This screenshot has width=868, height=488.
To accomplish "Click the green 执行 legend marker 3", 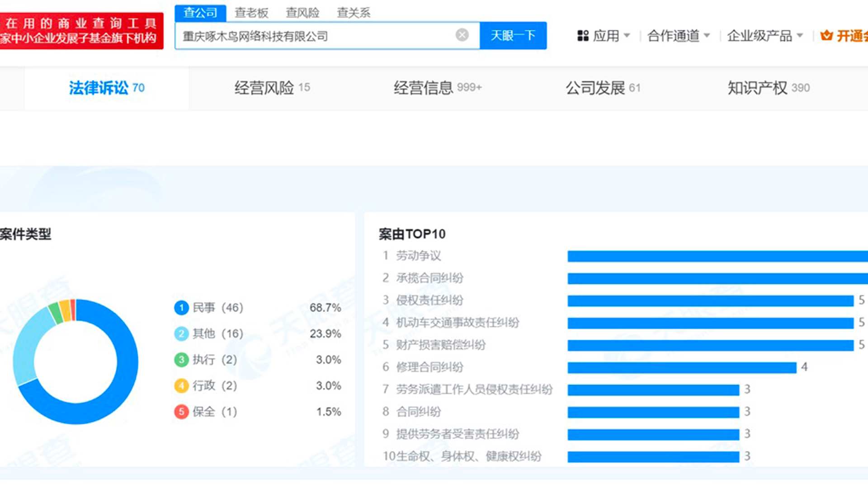I will pos(181,360).
